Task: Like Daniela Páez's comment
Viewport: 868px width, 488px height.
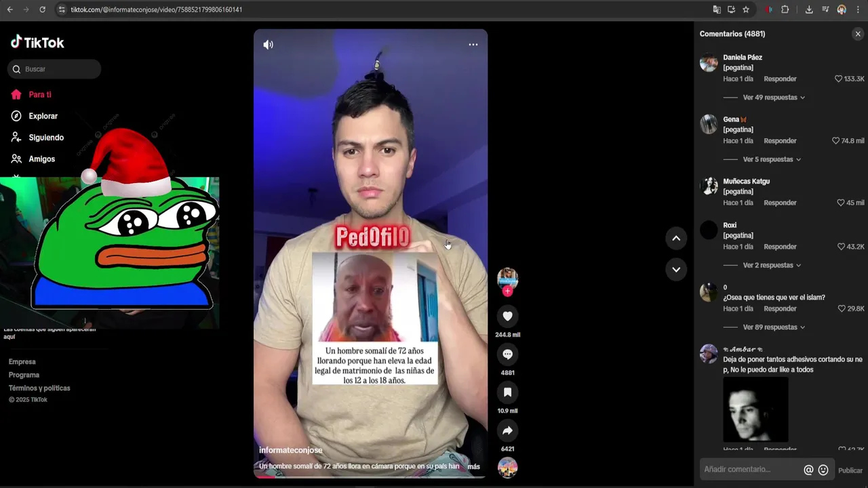Action: tap(839, 79)
